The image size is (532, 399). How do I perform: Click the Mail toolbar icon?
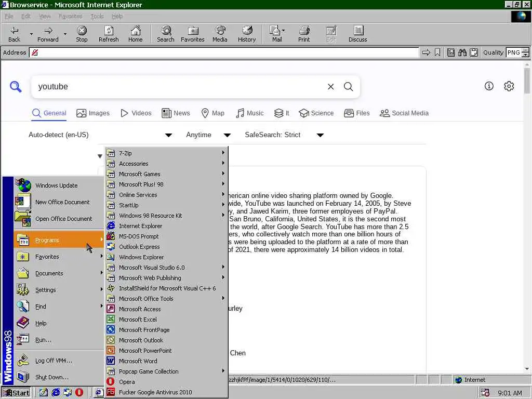tap(277, 34)
